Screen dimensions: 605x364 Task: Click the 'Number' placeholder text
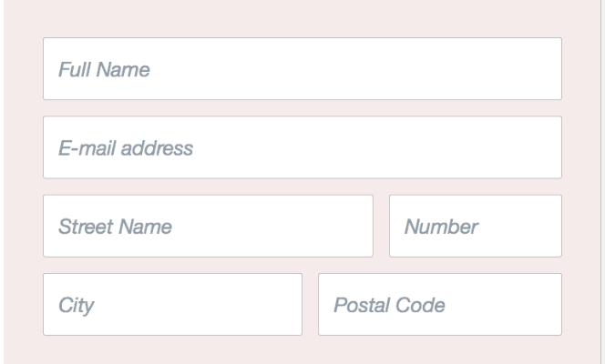point(442,227)
